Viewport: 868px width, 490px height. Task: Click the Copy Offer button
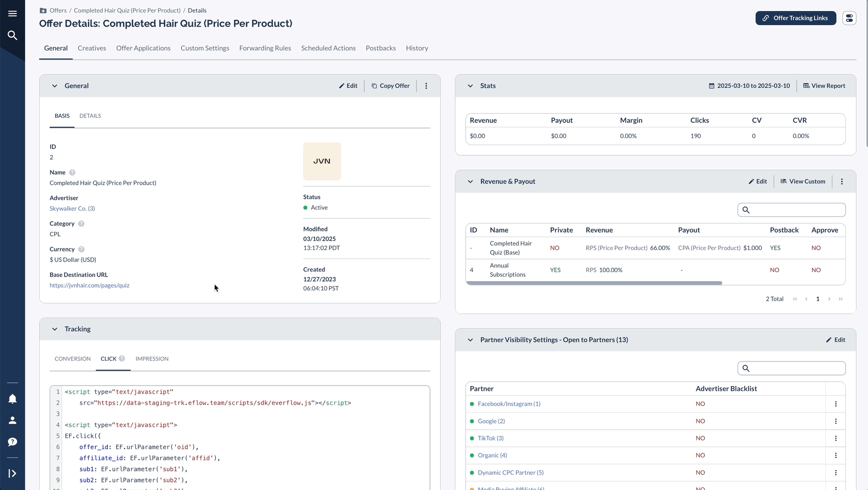click(390, 86)
